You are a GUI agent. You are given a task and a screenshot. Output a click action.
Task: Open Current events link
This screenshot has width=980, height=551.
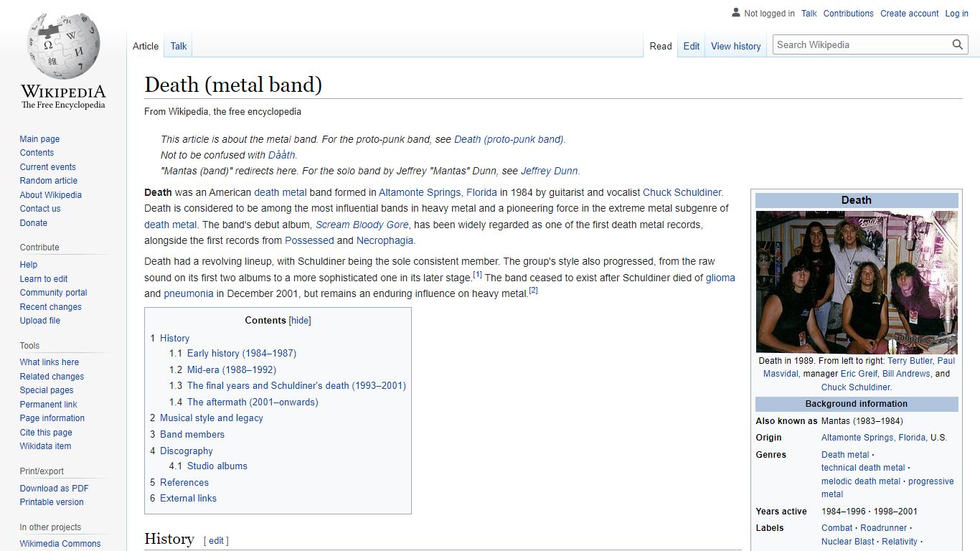click(x=47, y=167)
